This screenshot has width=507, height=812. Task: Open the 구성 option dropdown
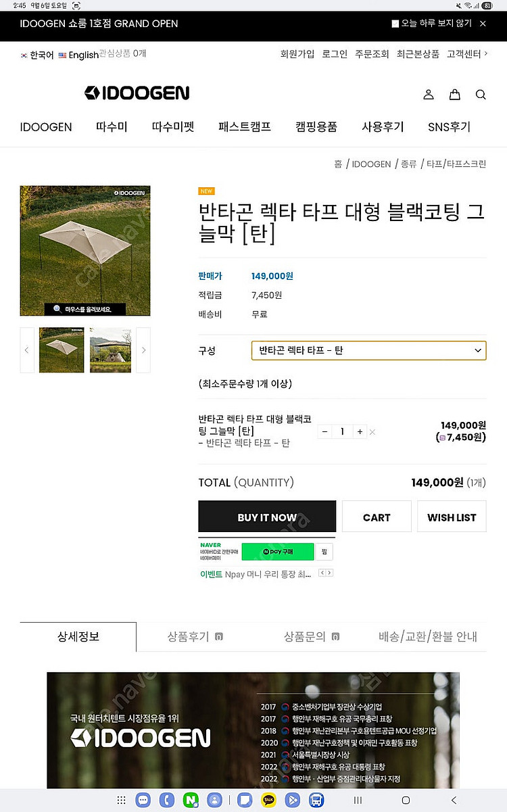pos(368,350)
